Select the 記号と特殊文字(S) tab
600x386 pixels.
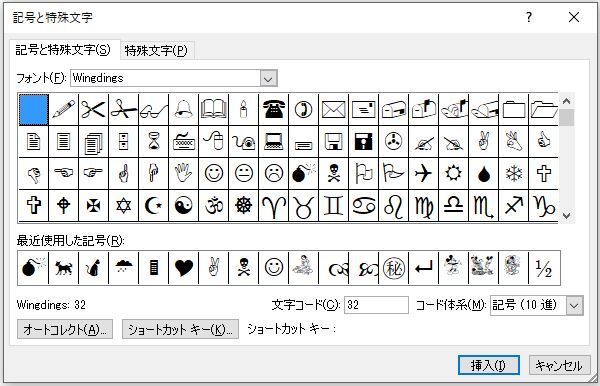coord(64,50)
